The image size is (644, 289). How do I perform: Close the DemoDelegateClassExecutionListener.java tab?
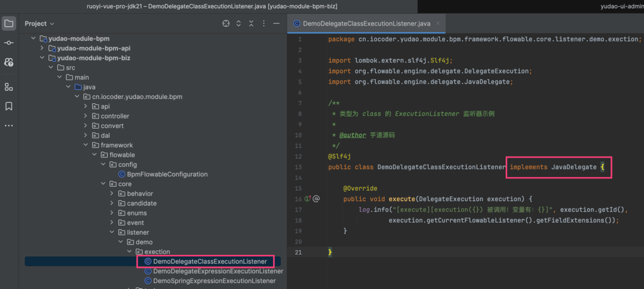[438, 23]
